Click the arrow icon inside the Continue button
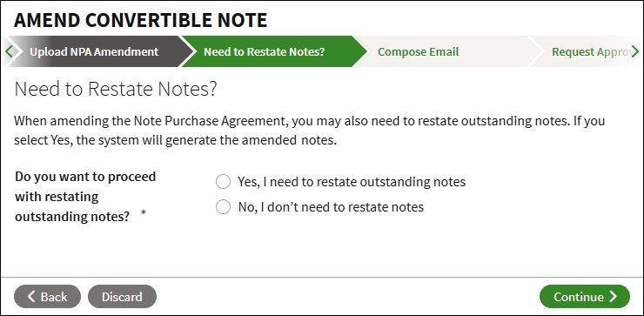644x316 pixels. click(x=614, y=296)
